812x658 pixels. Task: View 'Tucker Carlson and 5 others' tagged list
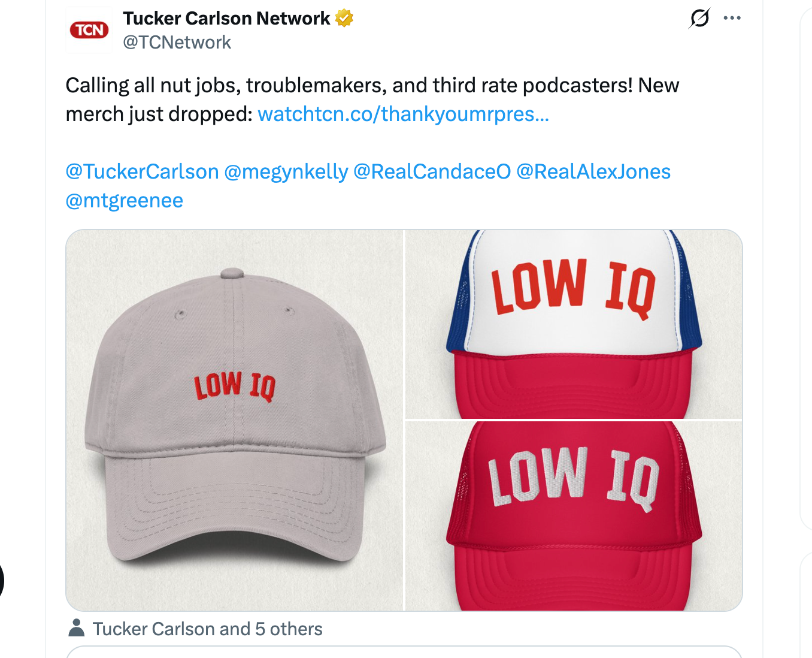pyautogui.click(x=207, y=629)
